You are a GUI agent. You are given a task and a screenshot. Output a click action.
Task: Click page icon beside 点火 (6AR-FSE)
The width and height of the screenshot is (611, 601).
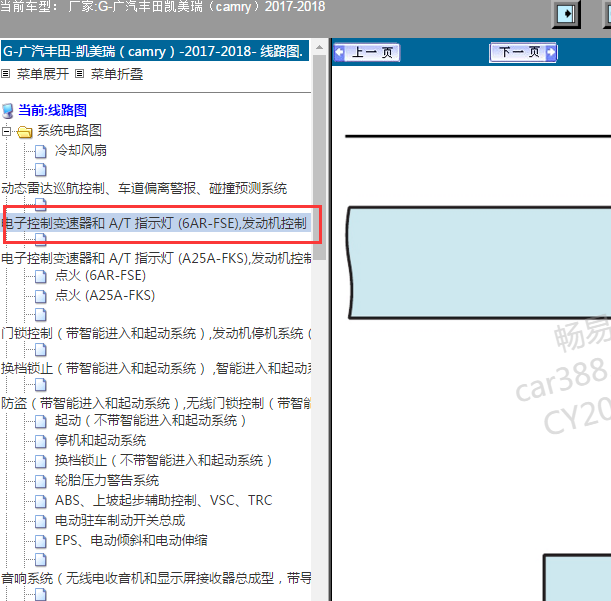point(41,276)
